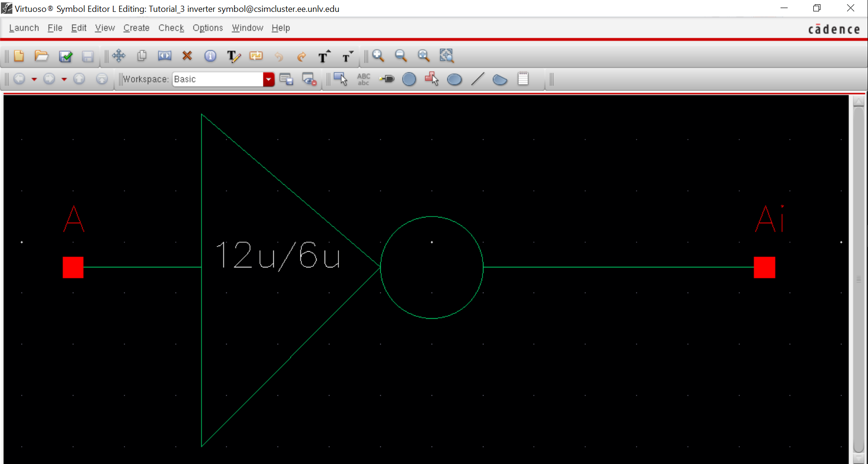Select the Create Label ABC tool
This screenshot has width=868, height=464.
click(364, 79)
